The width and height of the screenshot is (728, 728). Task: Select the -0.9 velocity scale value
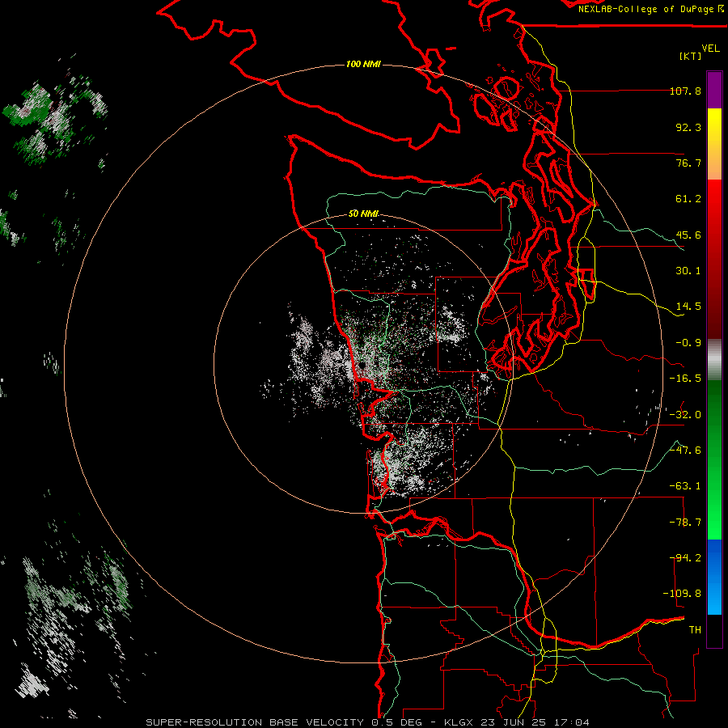(x=688, y=343)
